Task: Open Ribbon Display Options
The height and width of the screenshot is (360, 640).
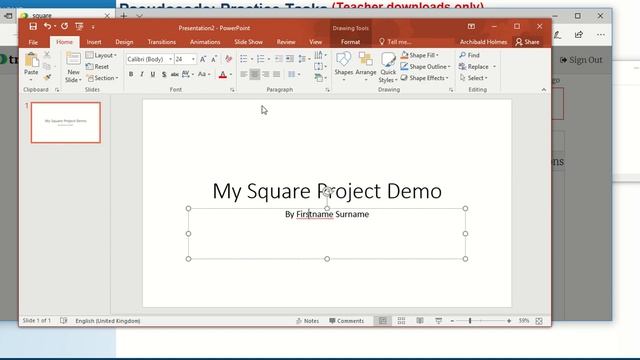Action: point(471,27)
